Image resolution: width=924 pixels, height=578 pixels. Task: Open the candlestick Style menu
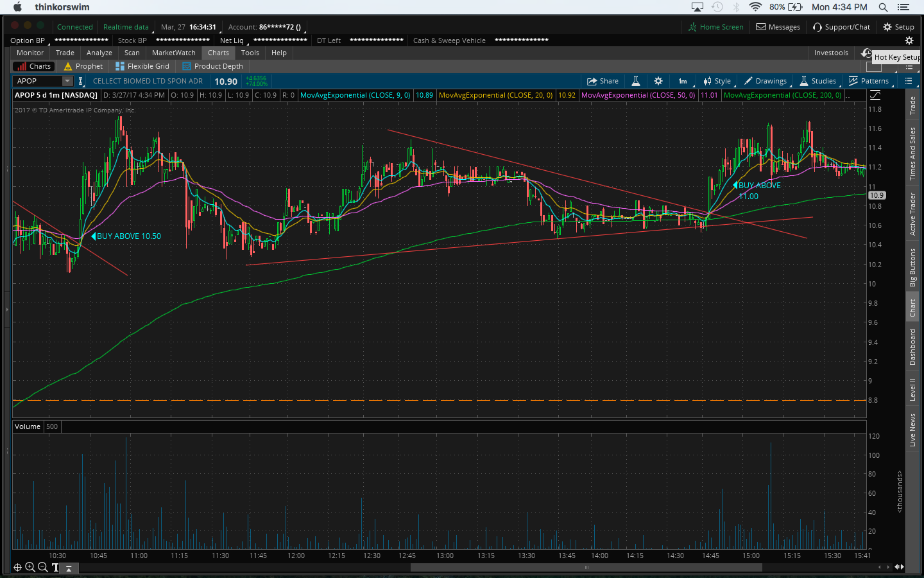(x=717, y=81)
